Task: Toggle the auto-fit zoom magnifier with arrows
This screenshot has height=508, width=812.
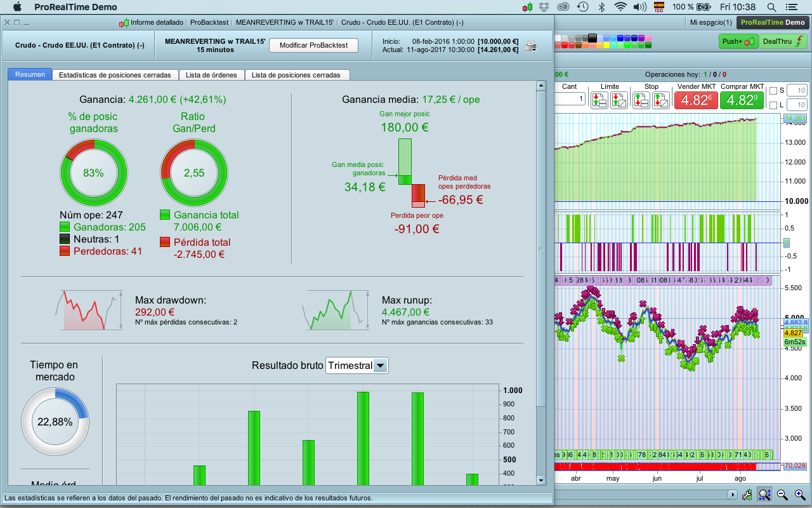Action: 765,495
